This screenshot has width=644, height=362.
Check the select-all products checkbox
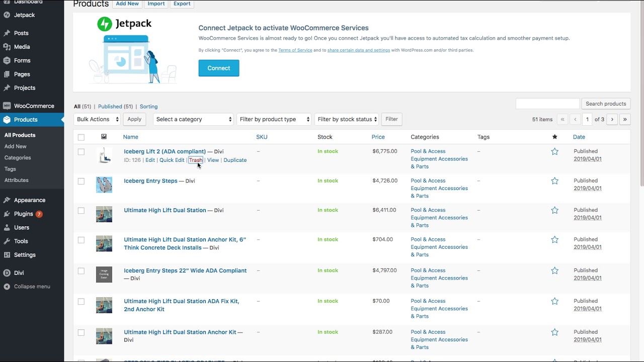point(81,137)
